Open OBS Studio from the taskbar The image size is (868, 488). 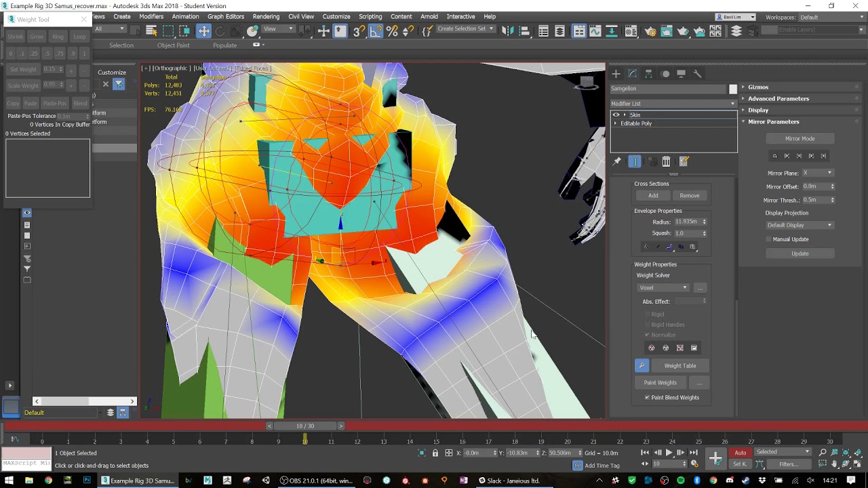(317, 481)
